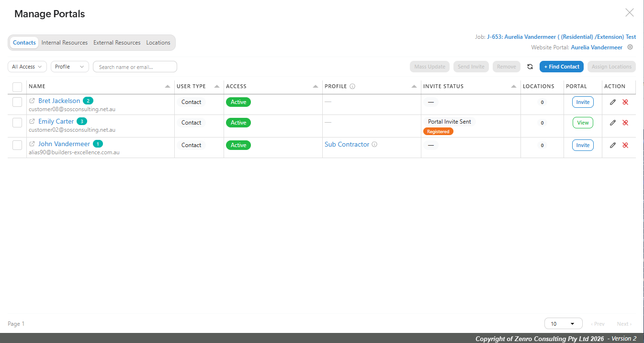The height and width of the screenshot is (343, 644).
Task: Open Bret Jackelson contact link
Action: tap(59, 101)
